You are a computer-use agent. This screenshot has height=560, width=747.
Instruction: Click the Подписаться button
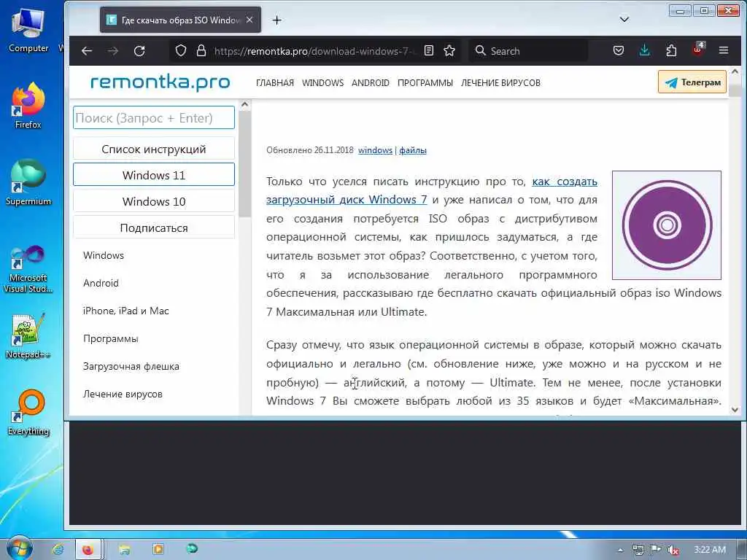coord(154,227)
